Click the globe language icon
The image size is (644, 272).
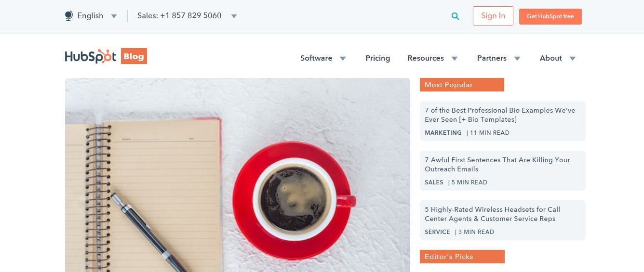68,16
